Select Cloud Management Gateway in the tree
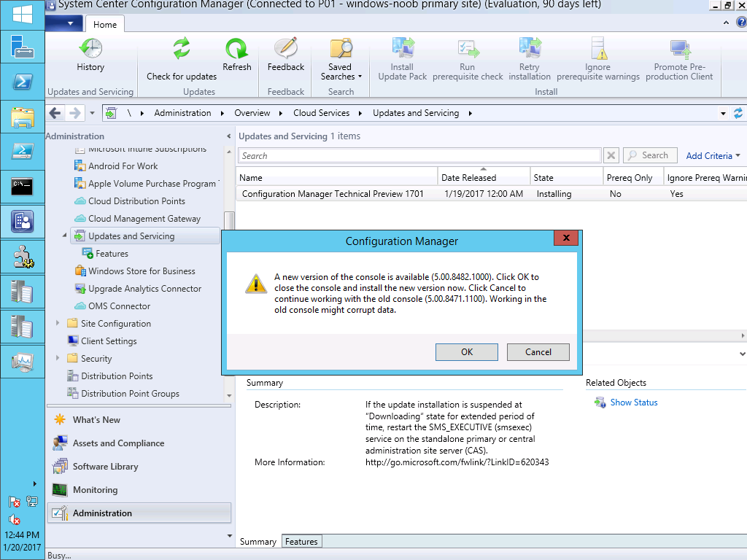Viewport: 747px width, 560px height. pos(144,219)
